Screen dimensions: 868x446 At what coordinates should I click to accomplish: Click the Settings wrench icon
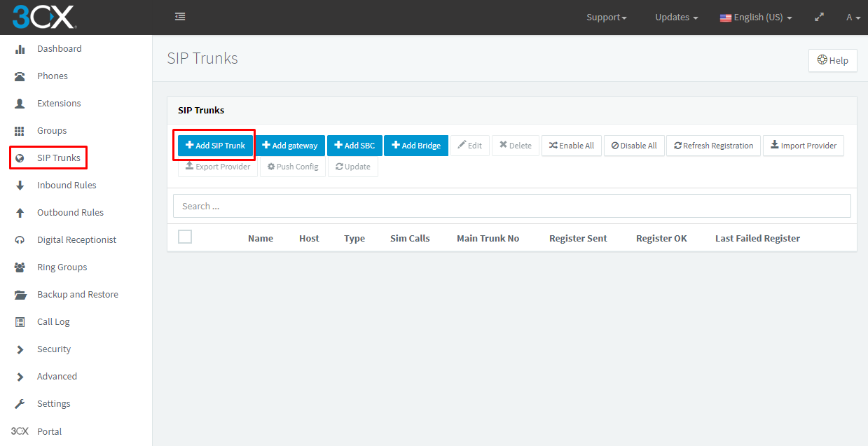pyautogui.click(x=20, y=404)
